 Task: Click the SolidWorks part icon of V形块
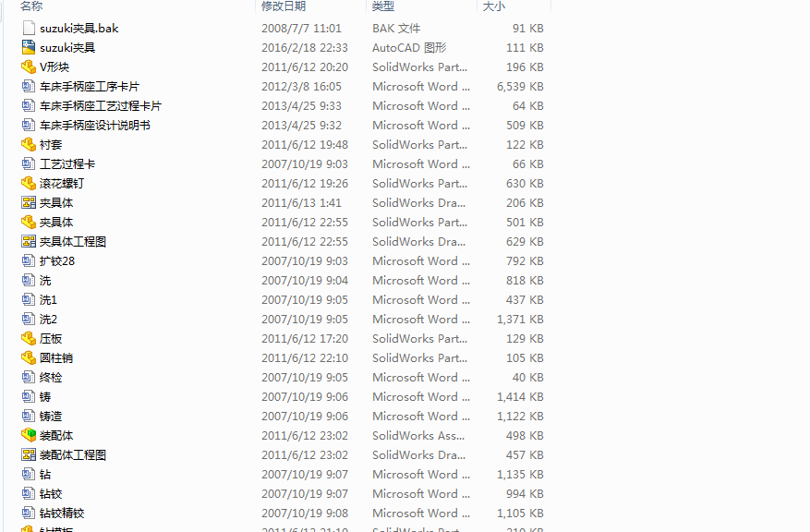click(29, 67)
